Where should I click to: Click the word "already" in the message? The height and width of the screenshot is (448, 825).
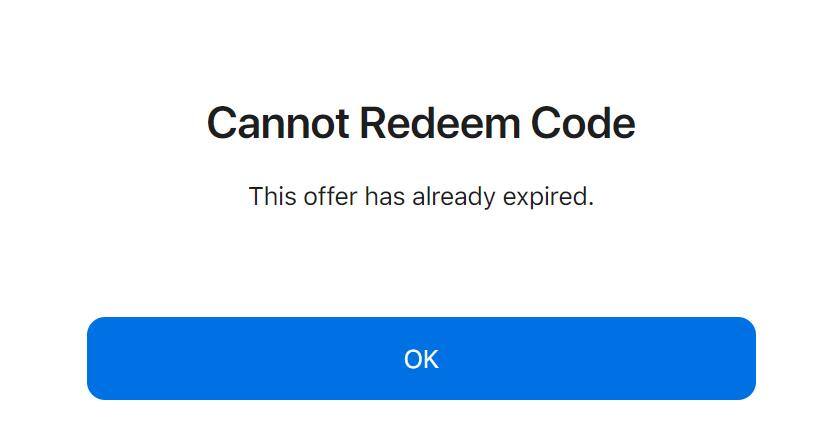454,197
